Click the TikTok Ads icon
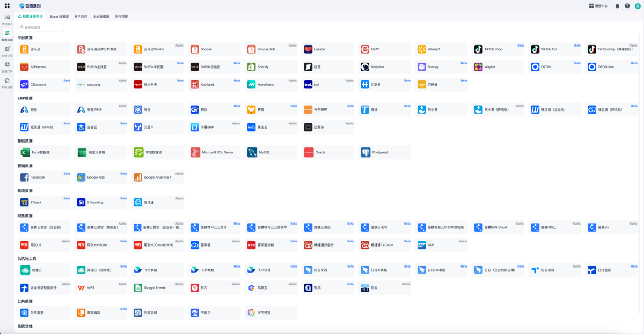Screen dimensions: 644x334 coord(535,49)
